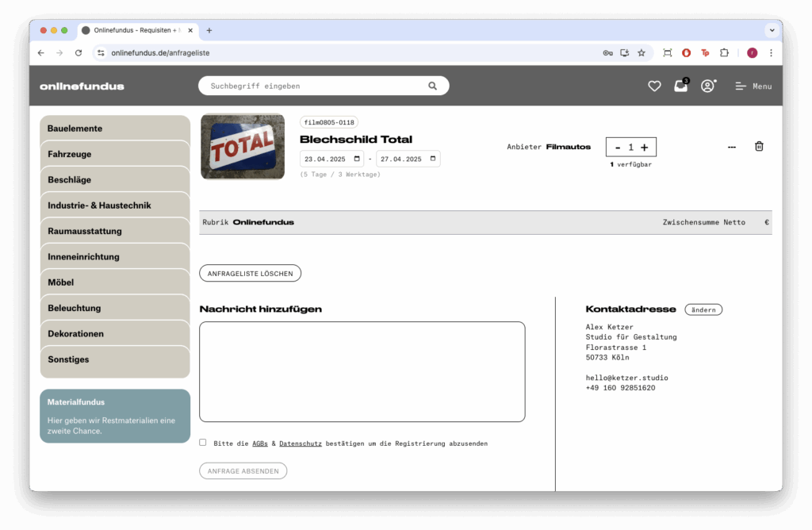
Task: Open the user account profile icon
Action: point(707,86)
